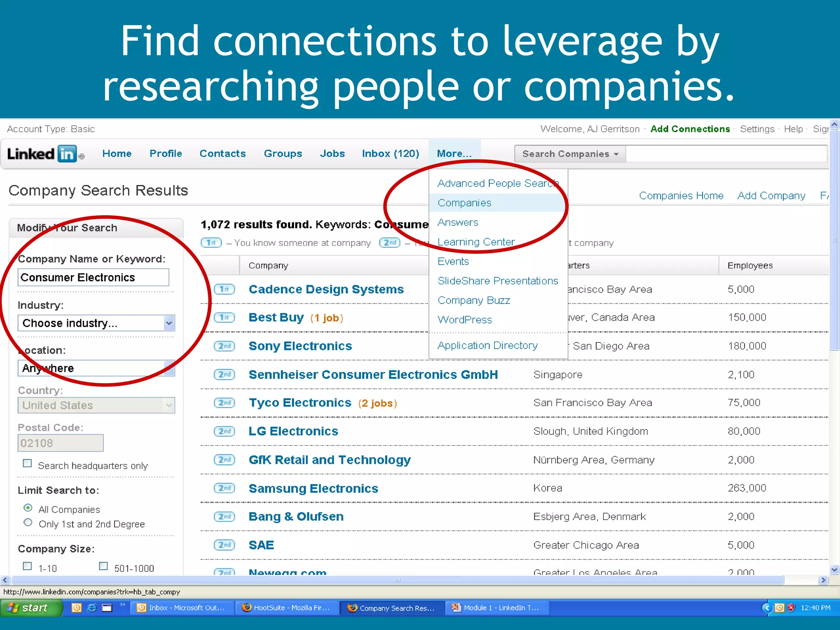Launch Internet Explorer from quick launch
This screenshot has width=840, height=630.
[x=92, y=608]
